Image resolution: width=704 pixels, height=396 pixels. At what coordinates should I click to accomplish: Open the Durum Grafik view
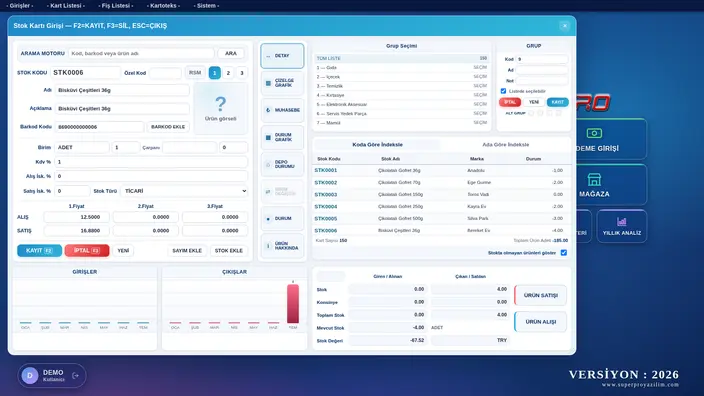click(282, 137)
